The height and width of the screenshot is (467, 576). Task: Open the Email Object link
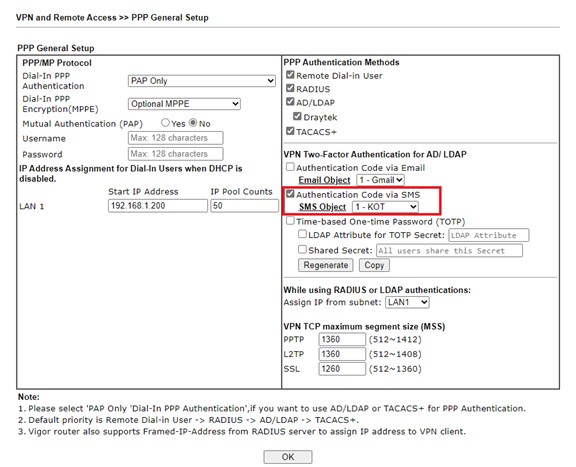pyautogui.click(x=324, y=180)
